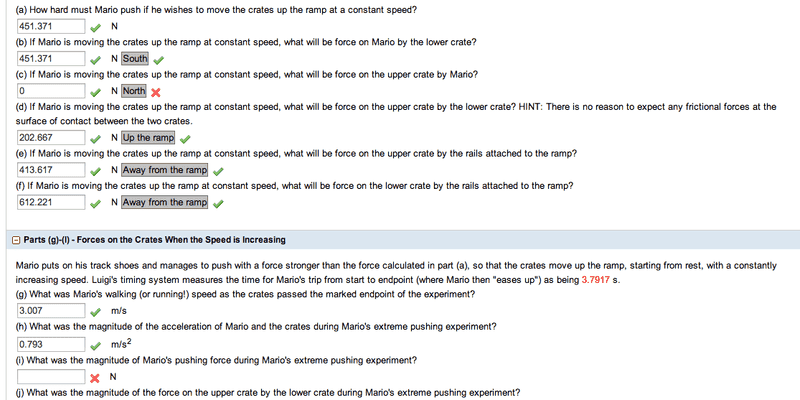Image resolution: width=800 pixels, height=400 pixels.
Task: Click the 413.617 answer field
Action: [x=50, y=170]
